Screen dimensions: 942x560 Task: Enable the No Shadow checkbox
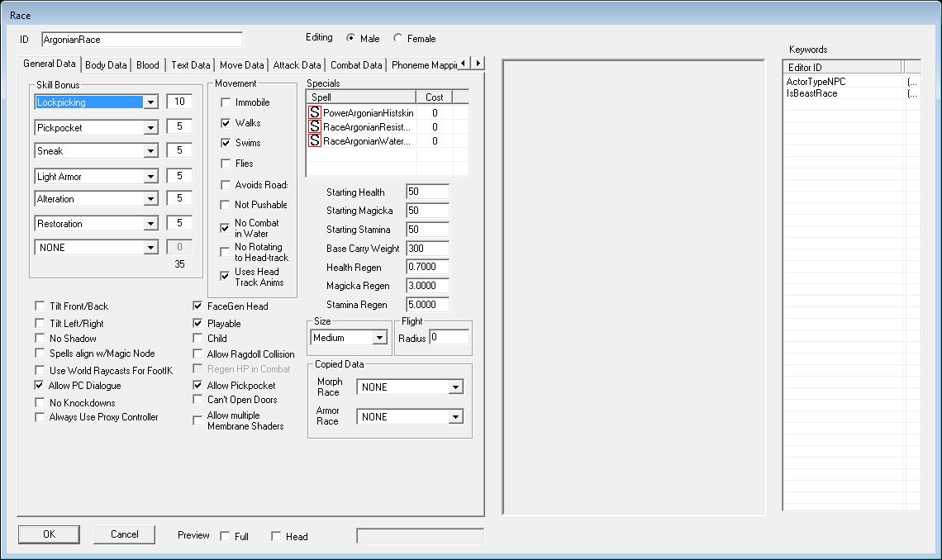pos(40,338)
